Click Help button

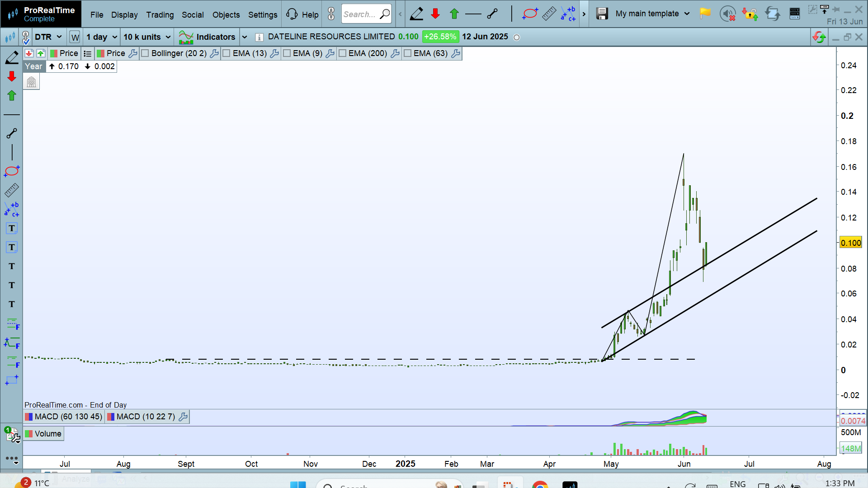[302, 14]
